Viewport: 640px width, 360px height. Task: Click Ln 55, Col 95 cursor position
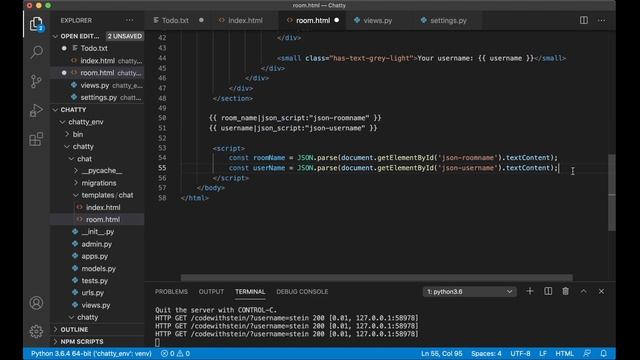pyautogui.click(x=441, y=353)
